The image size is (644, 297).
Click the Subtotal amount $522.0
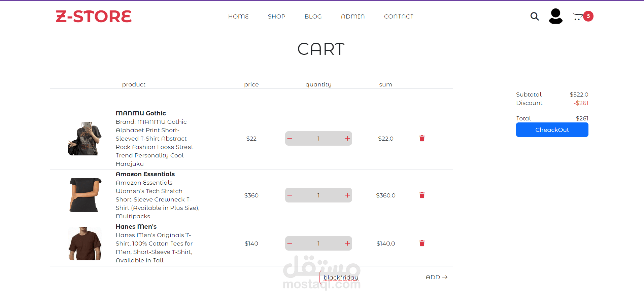pos(579,95)
